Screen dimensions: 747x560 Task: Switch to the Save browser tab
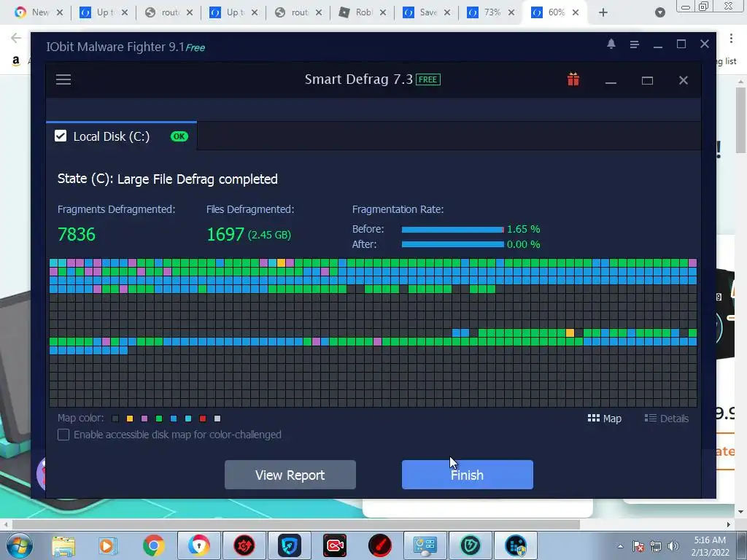(425, 12)
